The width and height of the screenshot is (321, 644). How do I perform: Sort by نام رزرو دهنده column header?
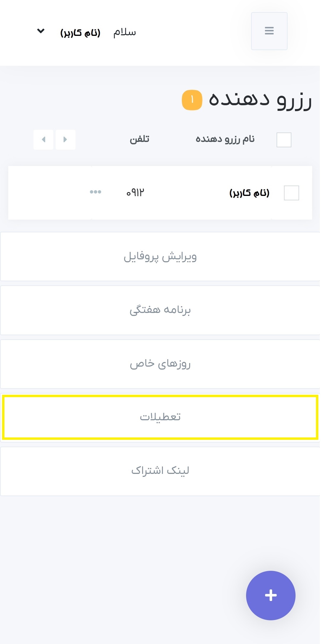coord(225,139)
